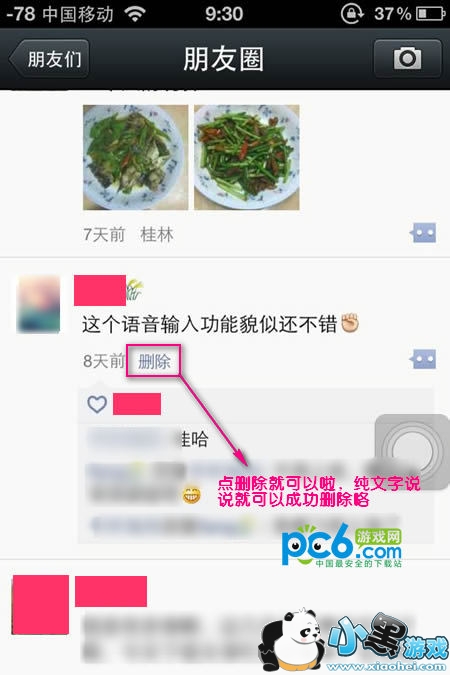Viewport: 450px width, 675px height.
Task: View the left food dish photo
Action: coord(136,158)
